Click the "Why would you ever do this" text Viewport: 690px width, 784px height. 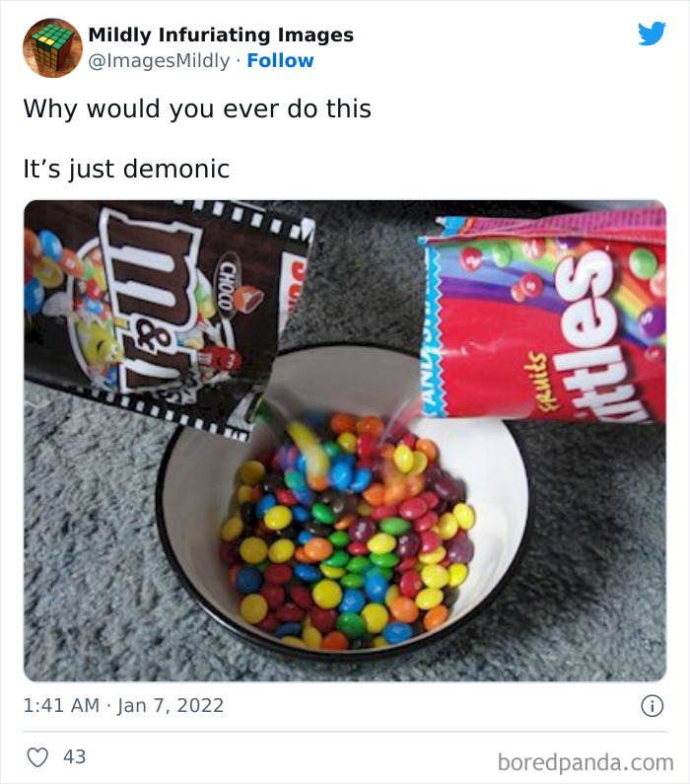197,108
